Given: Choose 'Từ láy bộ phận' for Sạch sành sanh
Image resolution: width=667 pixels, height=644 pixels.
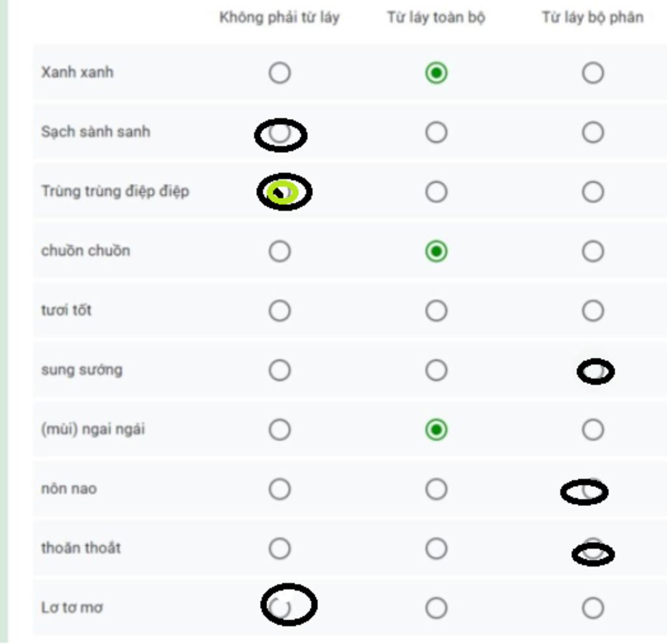Looking at the screenshot, I should click(x=593, y=132).
